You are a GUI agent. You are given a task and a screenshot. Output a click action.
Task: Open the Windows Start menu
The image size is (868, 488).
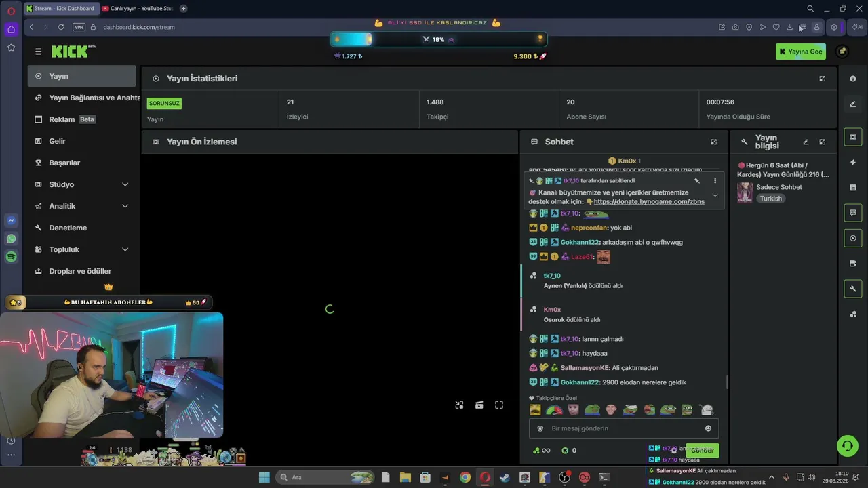click(x=264, y=477)
